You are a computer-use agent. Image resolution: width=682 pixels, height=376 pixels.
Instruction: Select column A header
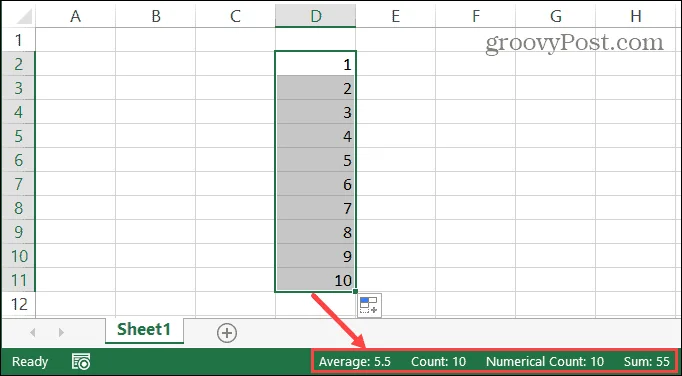click(76, 16)
